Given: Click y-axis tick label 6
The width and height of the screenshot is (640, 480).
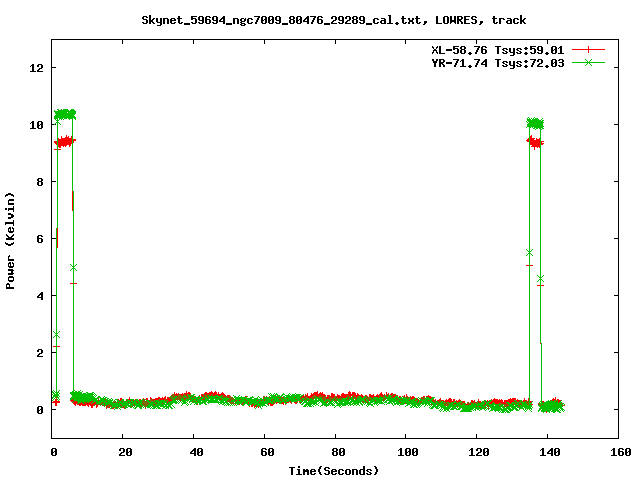Looking at the screenshot, I should 40,239.
